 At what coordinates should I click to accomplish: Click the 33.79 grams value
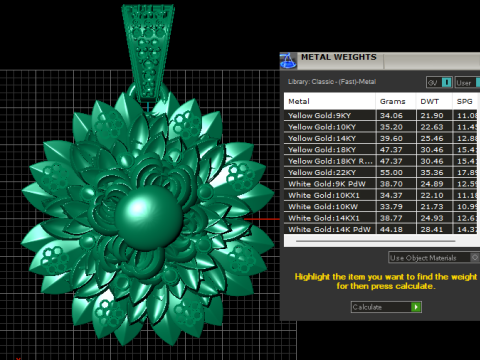(391, 207)
